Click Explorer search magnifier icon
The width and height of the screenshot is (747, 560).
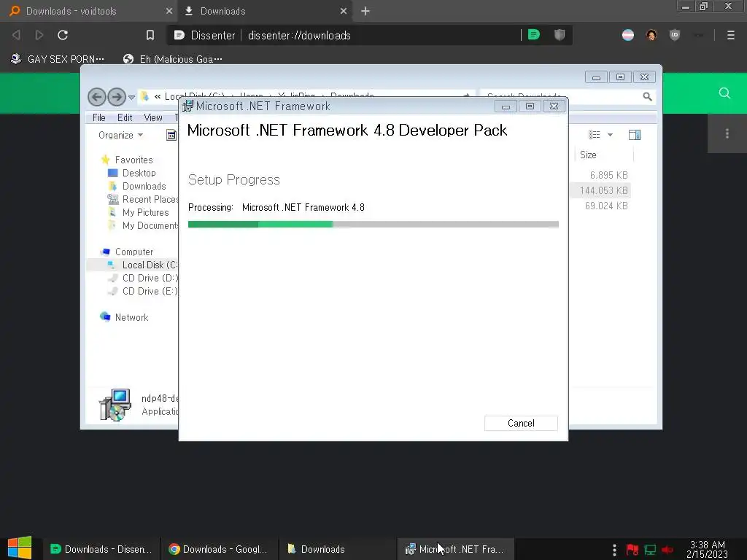[x=647, y=97]
